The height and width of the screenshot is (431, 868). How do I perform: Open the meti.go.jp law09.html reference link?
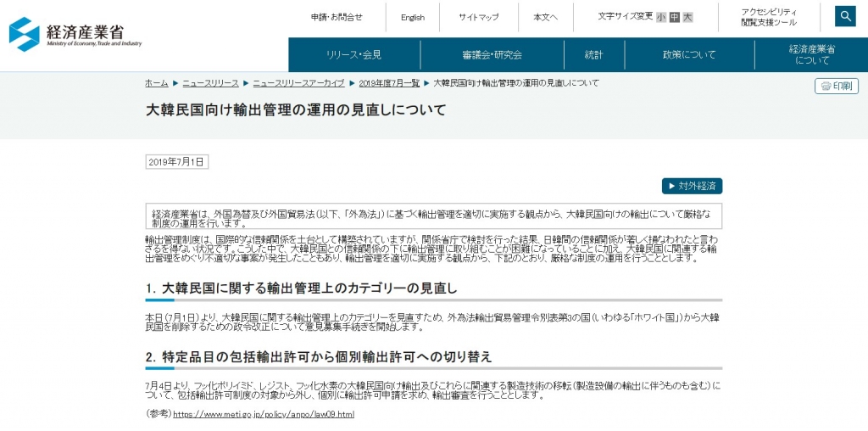(264, 414)
